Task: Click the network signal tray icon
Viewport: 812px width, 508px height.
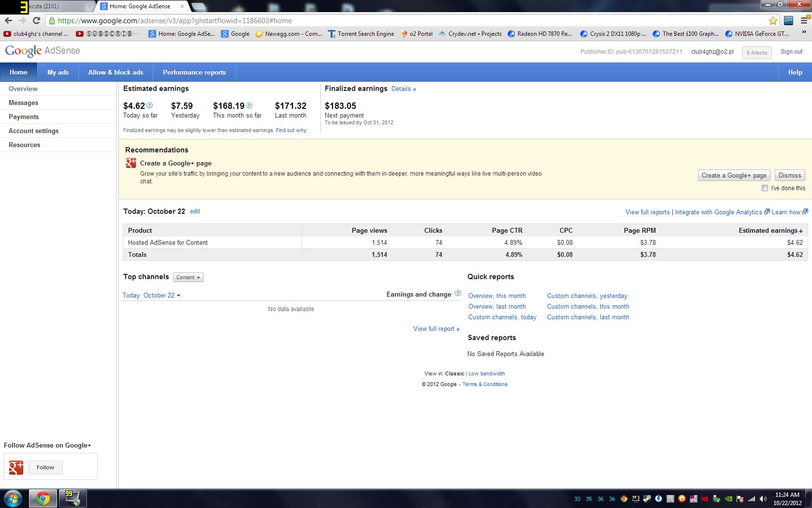Action: 752,499
